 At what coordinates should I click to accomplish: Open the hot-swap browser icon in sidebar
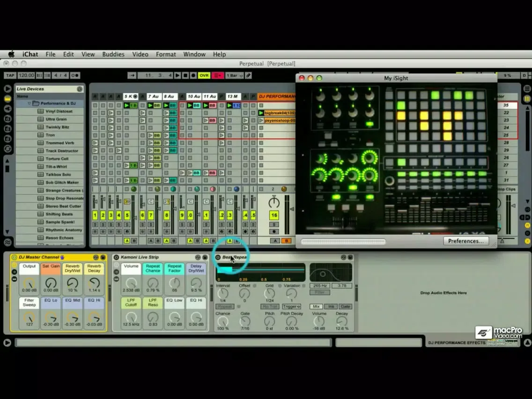(x=7, y=148)
